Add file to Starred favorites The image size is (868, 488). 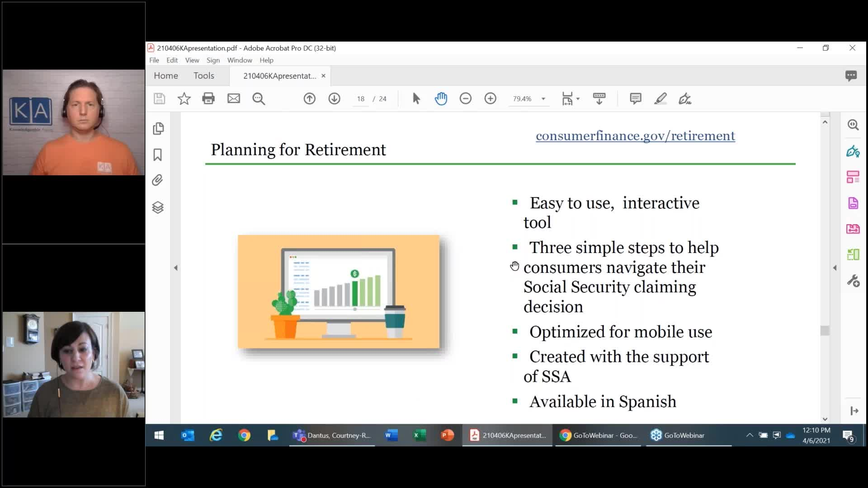pyautogui.click(x=184, y=99)
